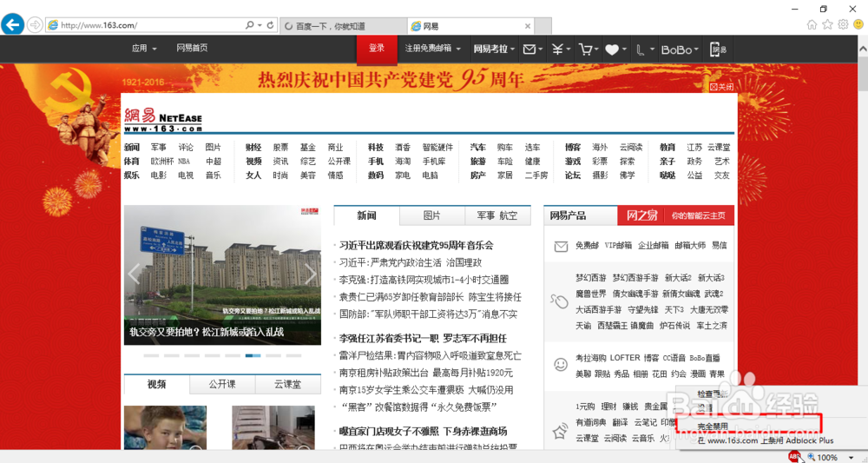The image size is (868, 463).
Task: Click the mobile phone NetEase icon
Action: click(718, 50)
